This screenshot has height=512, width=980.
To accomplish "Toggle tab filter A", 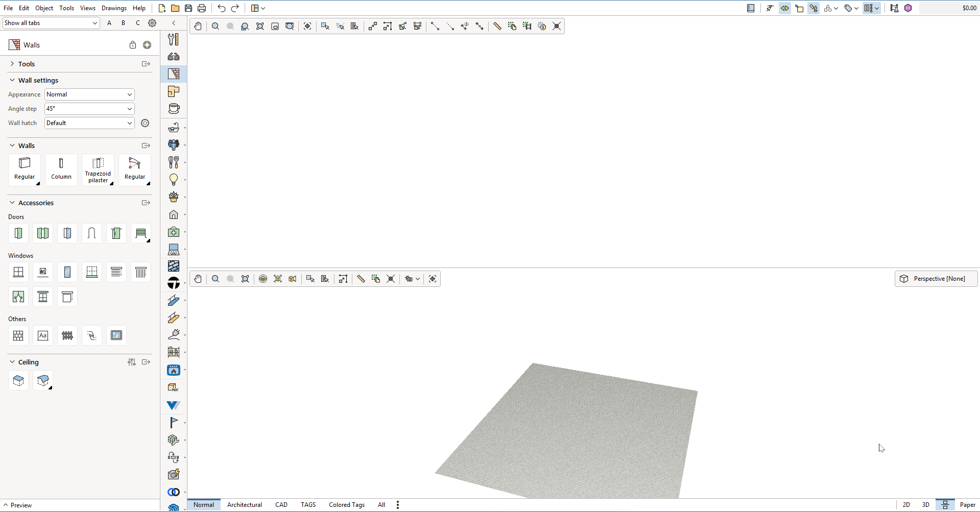I will coord(109,23).
